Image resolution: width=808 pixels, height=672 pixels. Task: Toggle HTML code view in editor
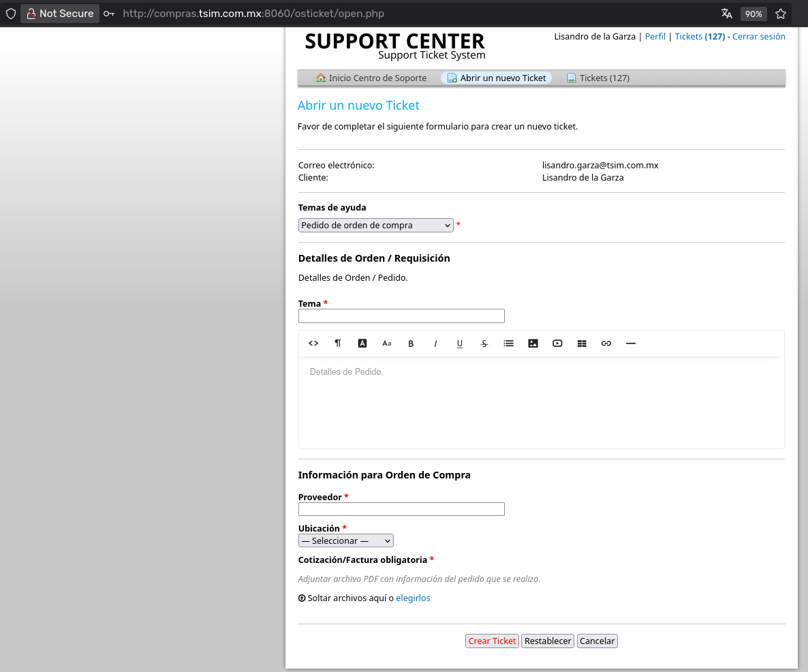click(x=313, y=343)
